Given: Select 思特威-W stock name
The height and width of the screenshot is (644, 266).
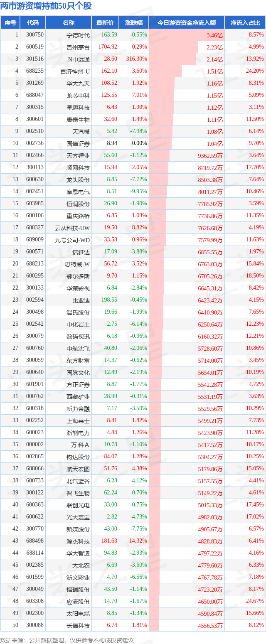Looking at the screenshot, I should [77, 264].
